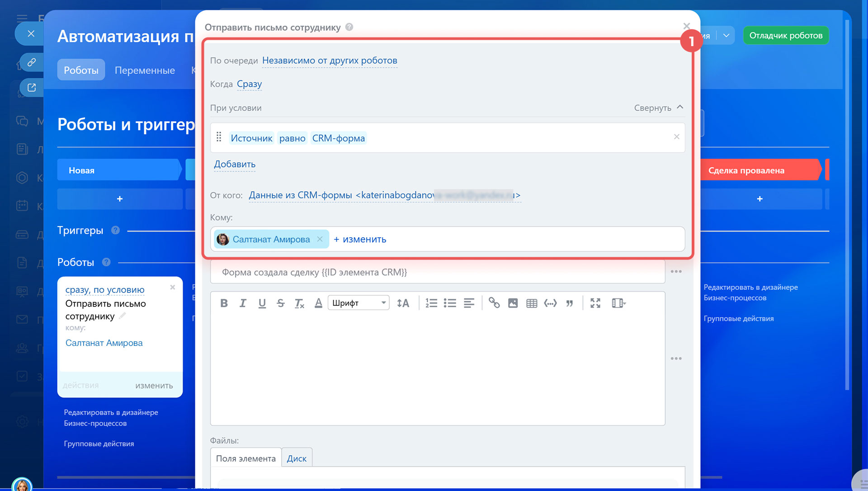Viewport: 868px width, 491px height.
Task: Expand editor to fullscreen mode
Action: [x=595, y=303]
